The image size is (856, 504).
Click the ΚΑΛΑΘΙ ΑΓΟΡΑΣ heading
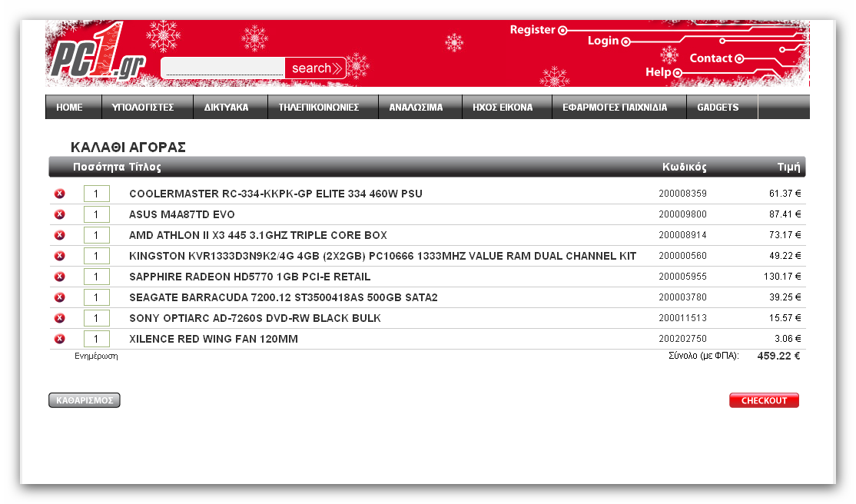pyautogui.click(x=128, y=148)
